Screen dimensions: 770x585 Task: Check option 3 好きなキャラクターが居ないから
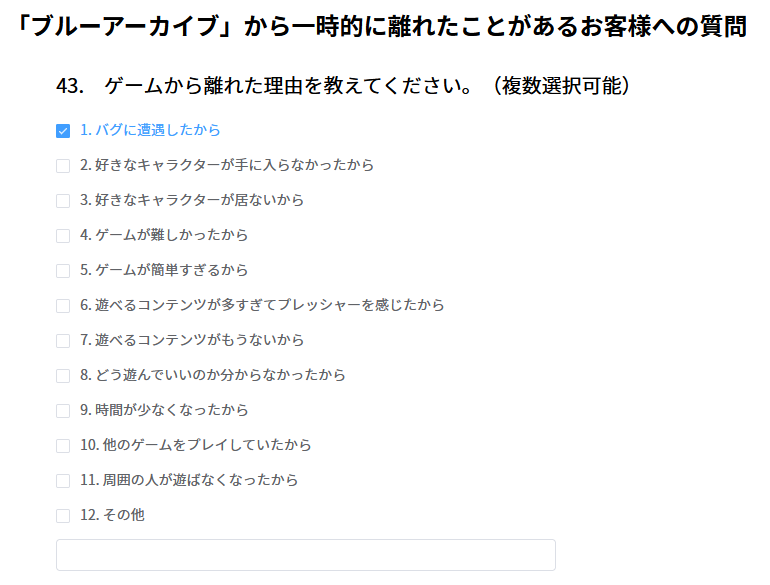[x=63, y=201]
